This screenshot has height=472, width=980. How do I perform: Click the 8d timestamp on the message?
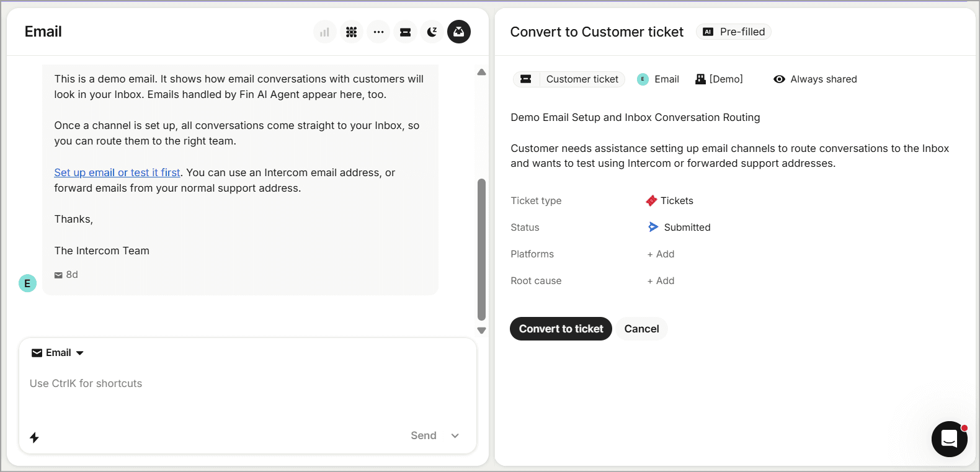point(72,275)
